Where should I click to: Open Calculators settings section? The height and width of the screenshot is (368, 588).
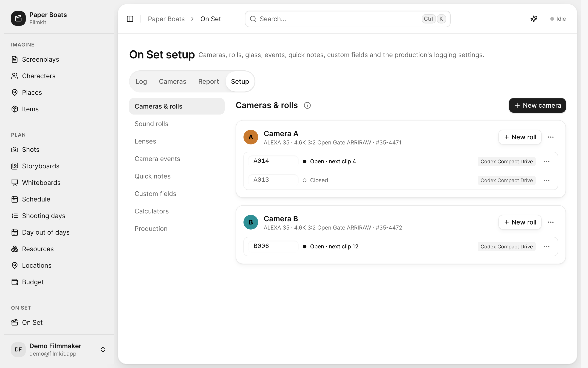click(x=177, y=211)
